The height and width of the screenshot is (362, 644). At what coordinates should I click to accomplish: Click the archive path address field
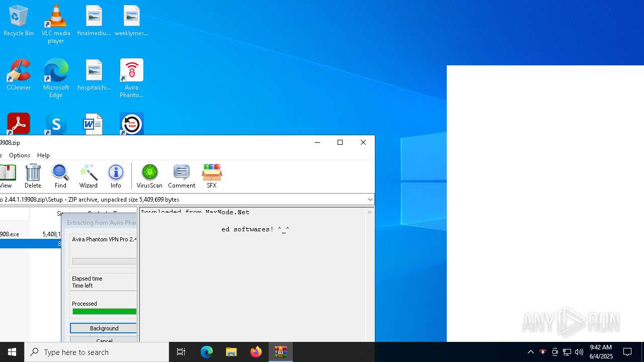183,200
